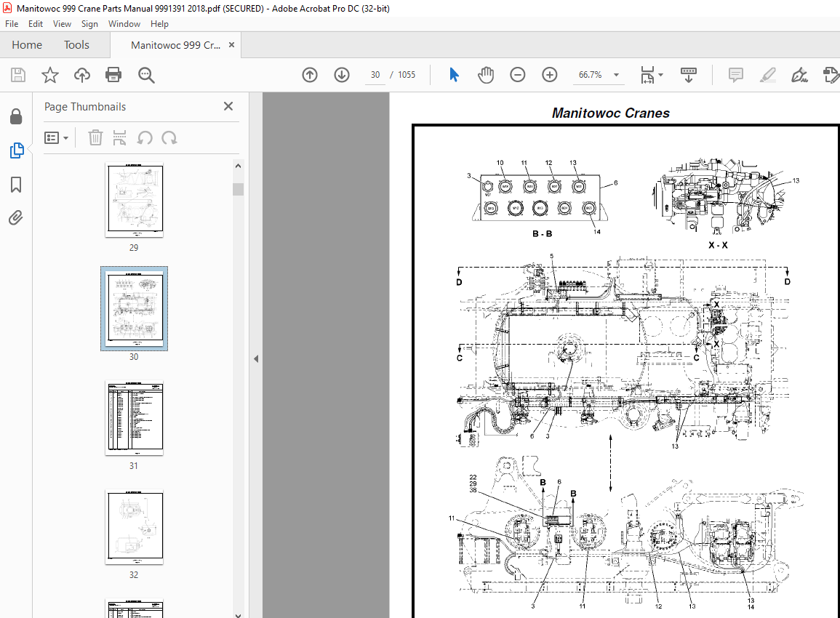Click the thumbnails scrollbar handle
This screenshot has height=618, width=840.
(239, 189)
